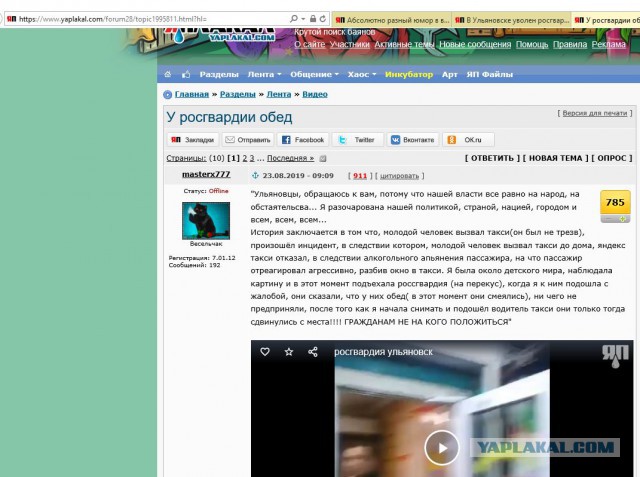
Task: Switch to tab Абсолютно разный юмор
Action: tap(392, 20)
